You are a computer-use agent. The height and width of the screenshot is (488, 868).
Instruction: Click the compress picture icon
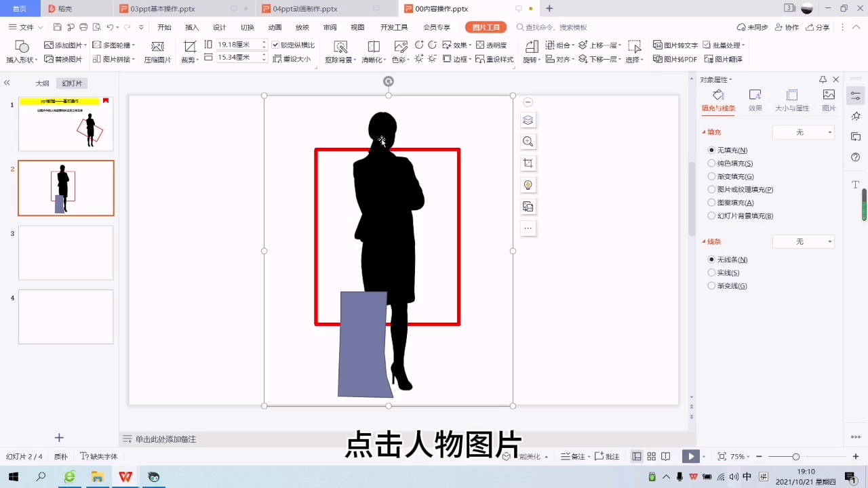tap(157, 47)
